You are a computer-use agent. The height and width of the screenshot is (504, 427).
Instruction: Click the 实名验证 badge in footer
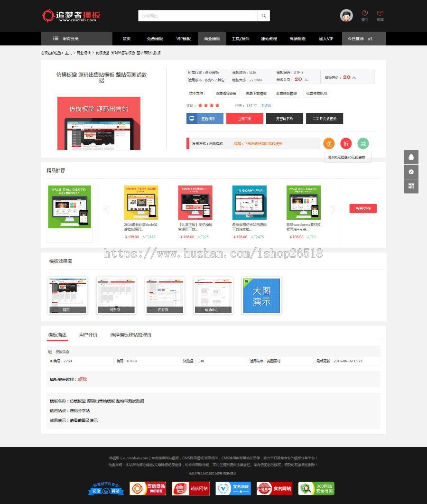[233, 488]
